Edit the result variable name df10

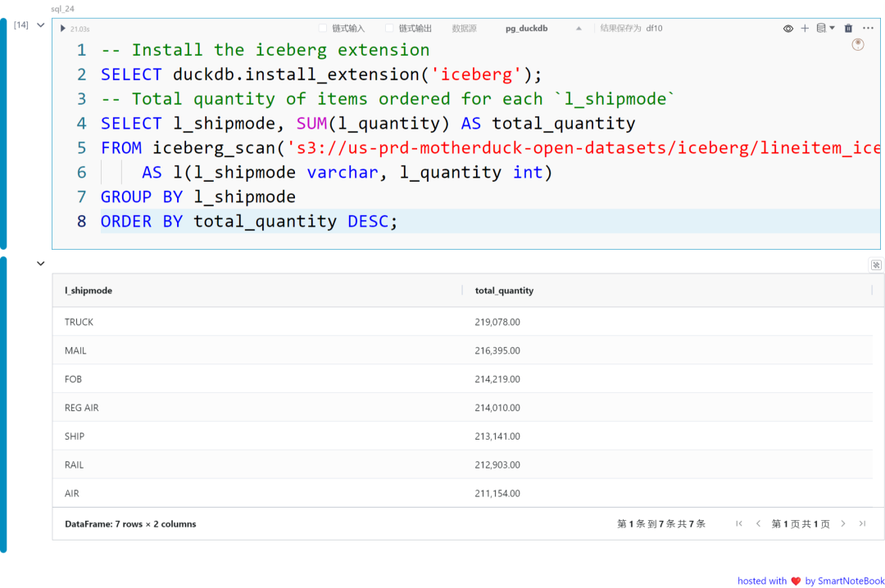654,29
